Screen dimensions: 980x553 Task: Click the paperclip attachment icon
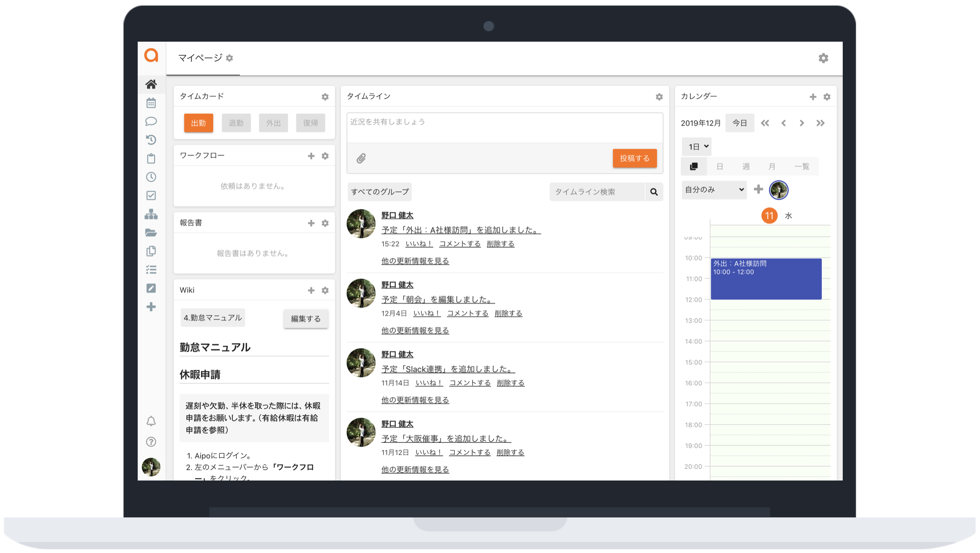coord(361,158)
